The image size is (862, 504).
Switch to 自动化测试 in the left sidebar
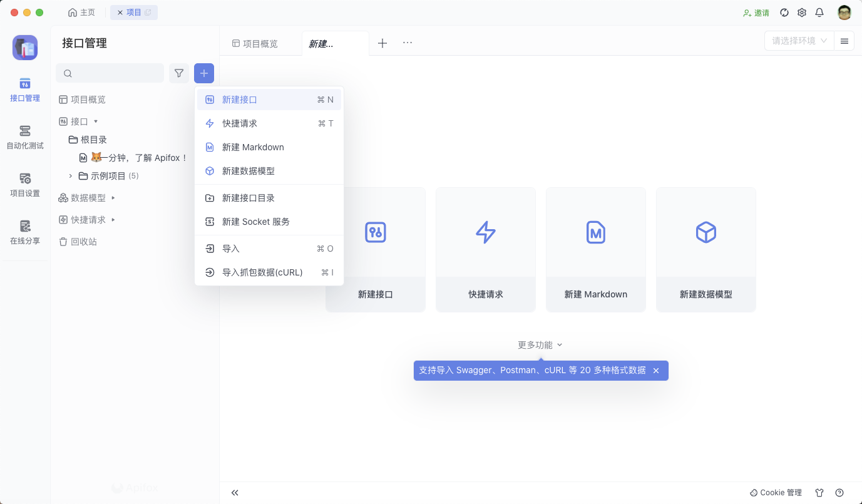coord(24,136)
